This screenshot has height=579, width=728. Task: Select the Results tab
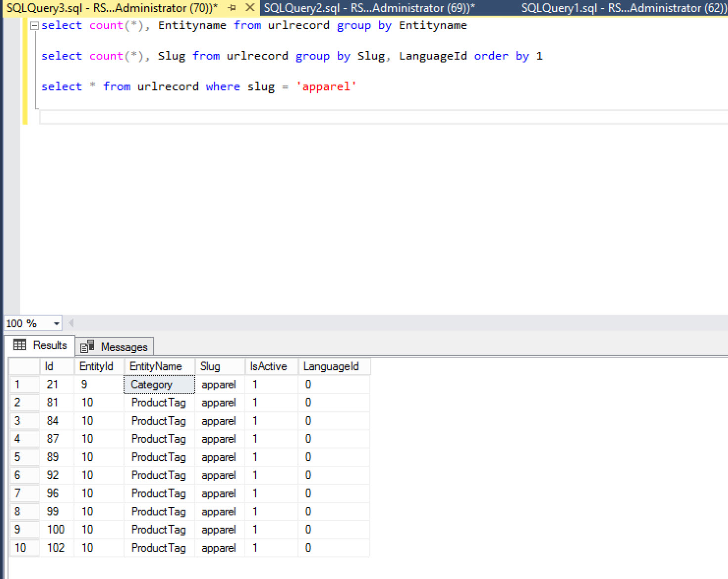point(49,345)
